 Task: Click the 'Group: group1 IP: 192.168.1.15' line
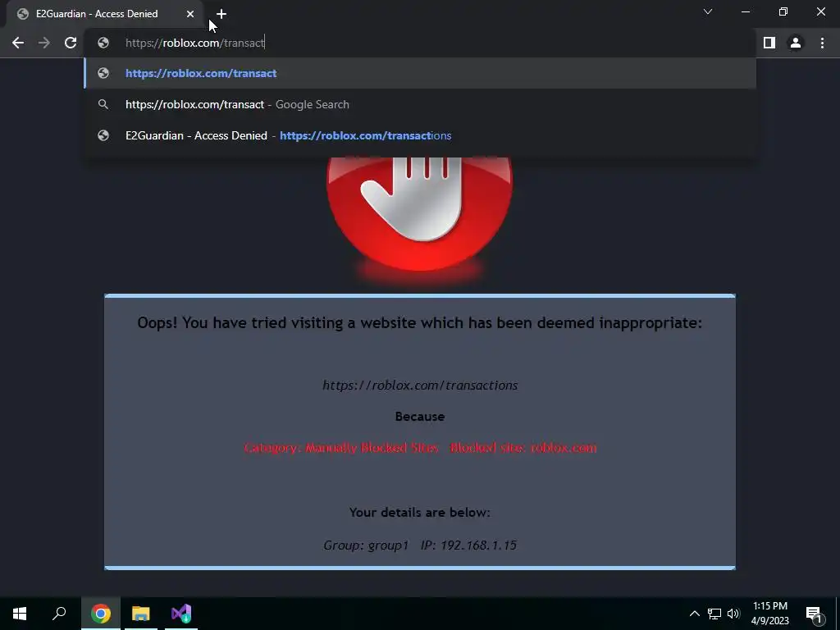click(x=420, y=546)
